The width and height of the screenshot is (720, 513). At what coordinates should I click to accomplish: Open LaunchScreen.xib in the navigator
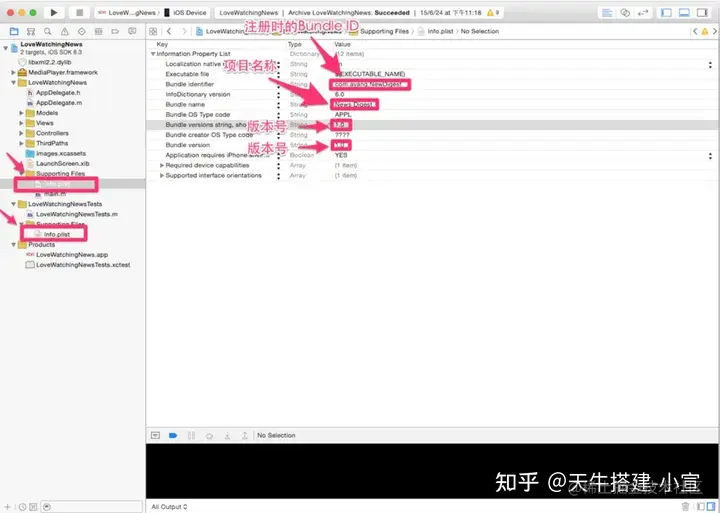[62, 163]
